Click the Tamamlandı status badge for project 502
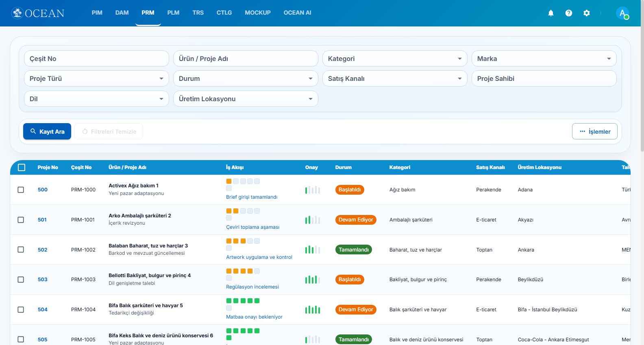Screen dimensions: 644x345 [x=354, y=250]
